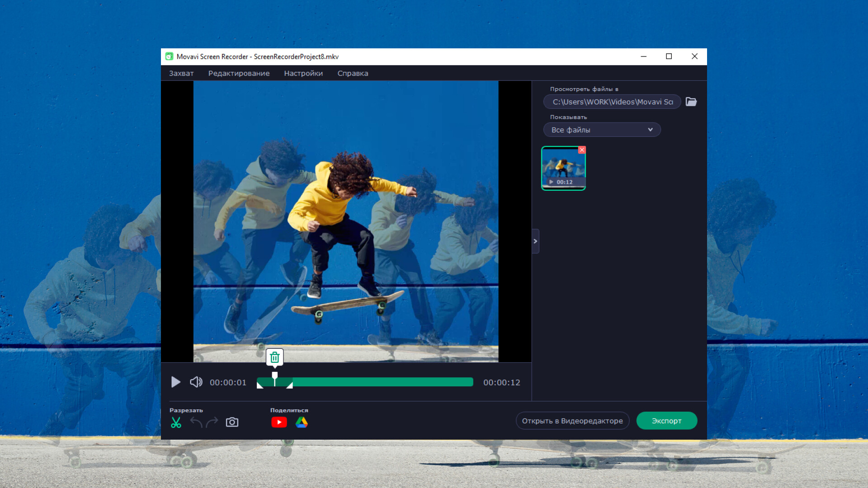Select the 00:12 video thumbnail
Image resolution: width=868 pixels, height=488 pixels.
tap(563, 168)
